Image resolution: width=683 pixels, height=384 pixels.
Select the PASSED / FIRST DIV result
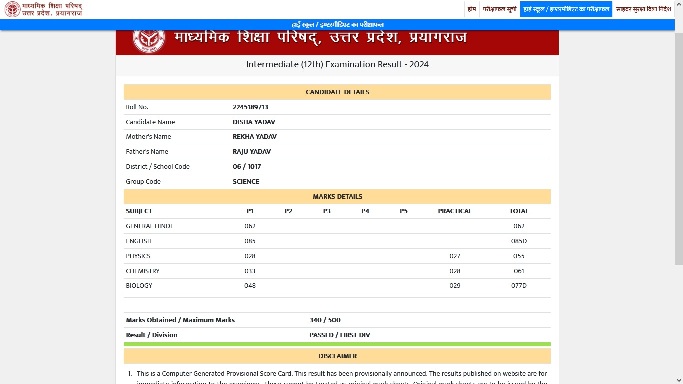coord(340,335)
